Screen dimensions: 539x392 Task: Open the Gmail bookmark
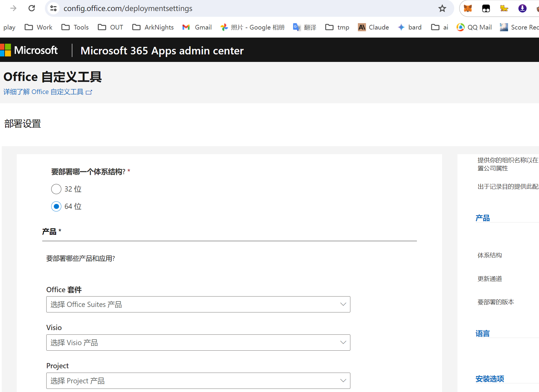197,27
